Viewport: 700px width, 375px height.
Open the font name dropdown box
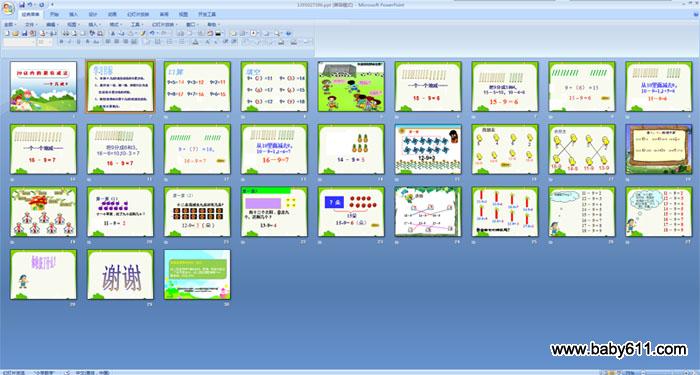point(19,42)
